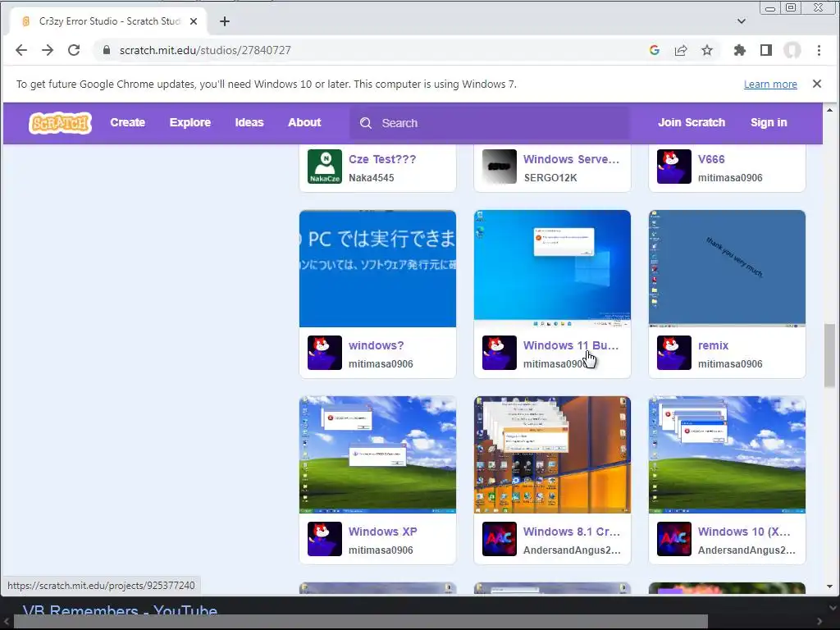Click AAC avatar beside Windows 10 (X...
The width and height of the screenshot is (840, 630).
click(x=674, y=539)
